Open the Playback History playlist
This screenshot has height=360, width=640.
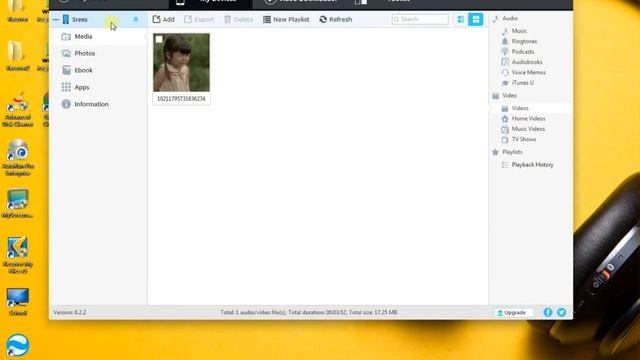(532, 165)
